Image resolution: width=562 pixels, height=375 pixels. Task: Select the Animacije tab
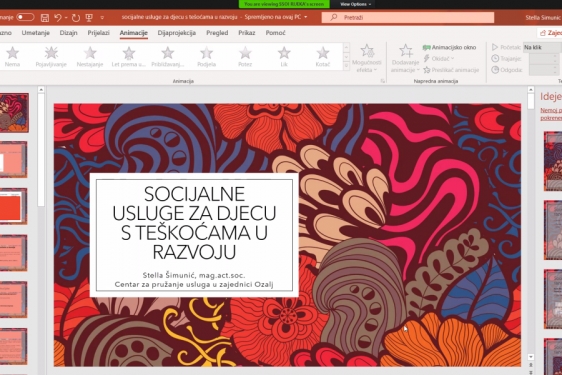pos(134,33)
